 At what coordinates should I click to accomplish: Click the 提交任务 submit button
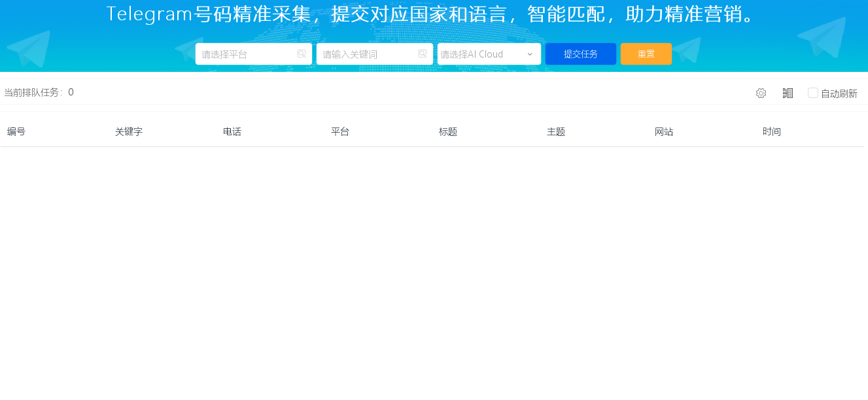click(581, 54)
